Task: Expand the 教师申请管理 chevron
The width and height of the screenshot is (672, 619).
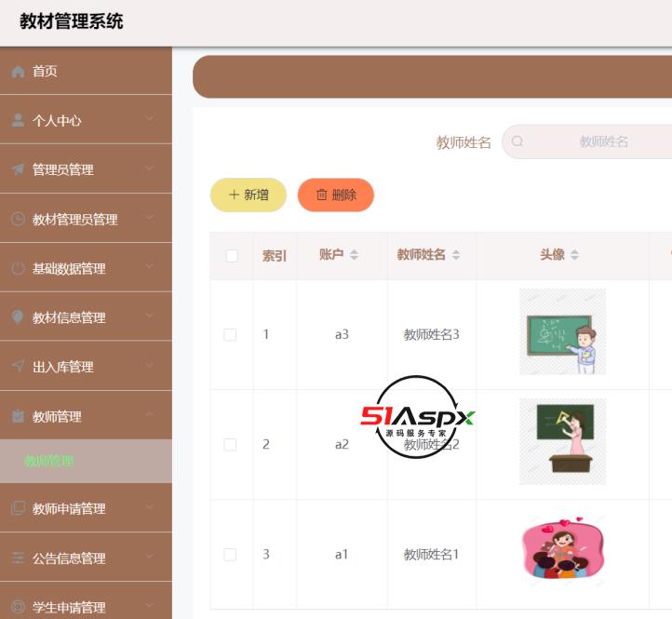Action: click(150, 506)
